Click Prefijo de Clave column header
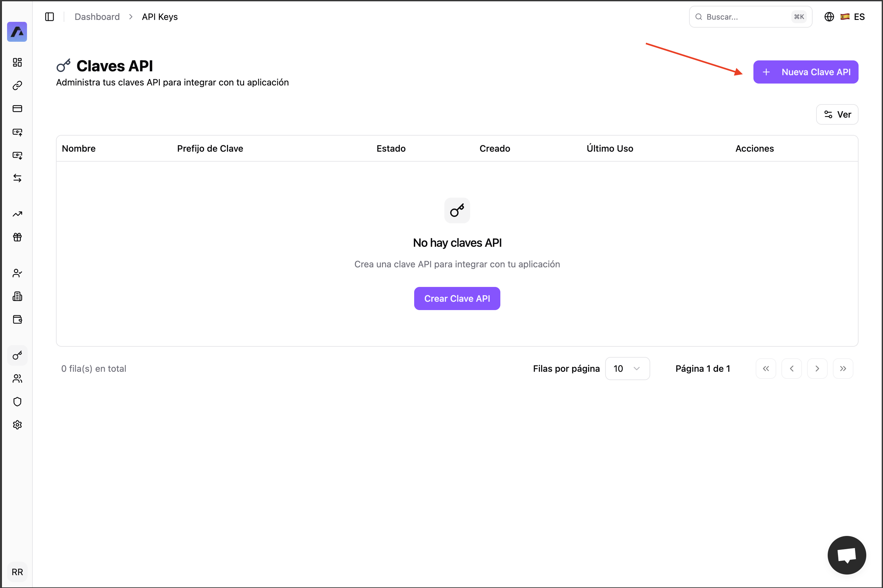883x588 pixels. coord(210,148)
